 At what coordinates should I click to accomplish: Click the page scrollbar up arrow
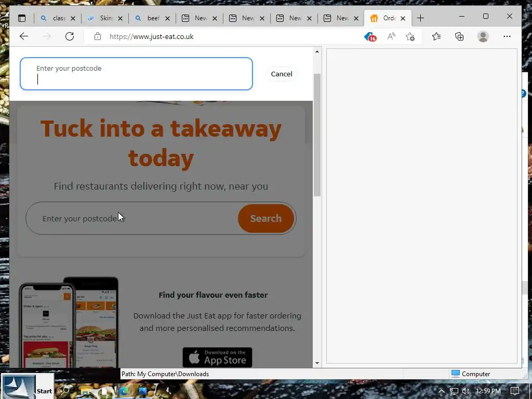[x=317, y=51]
